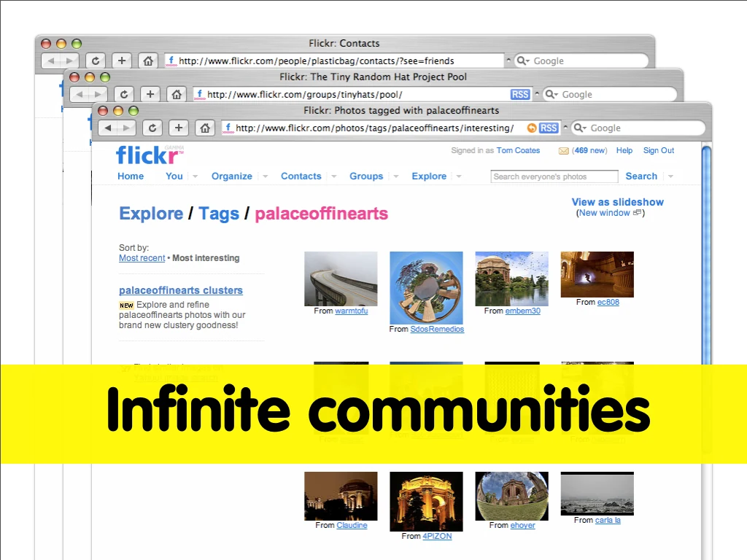Click the RSS button in the palaceoffinearts window
Screen dimensions: 747x560
(549, 128)
